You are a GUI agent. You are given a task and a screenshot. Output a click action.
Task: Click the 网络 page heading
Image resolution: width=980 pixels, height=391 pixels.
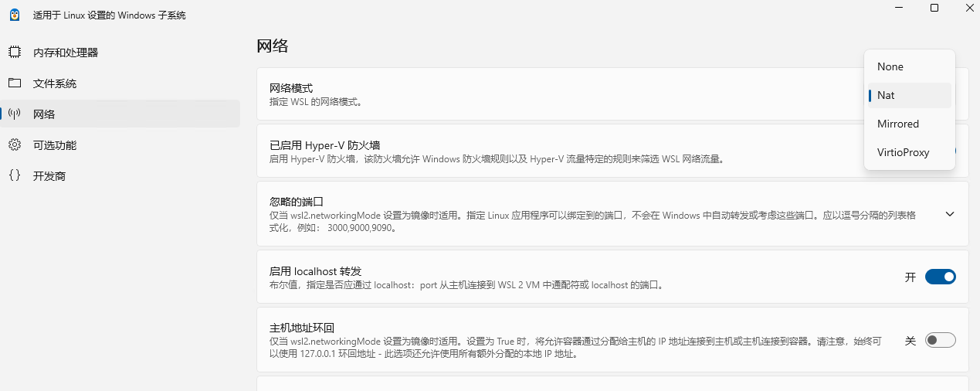273,46
